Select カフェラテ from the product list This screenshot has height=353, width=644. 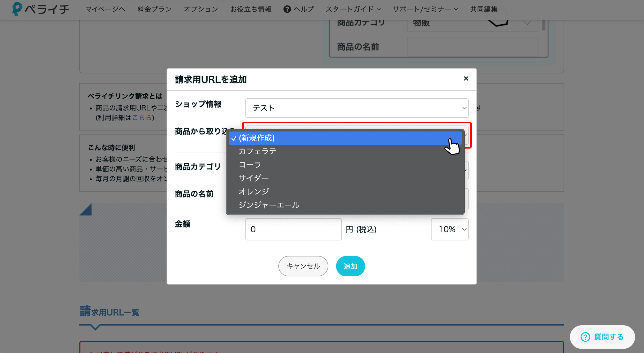click(345, 151)
